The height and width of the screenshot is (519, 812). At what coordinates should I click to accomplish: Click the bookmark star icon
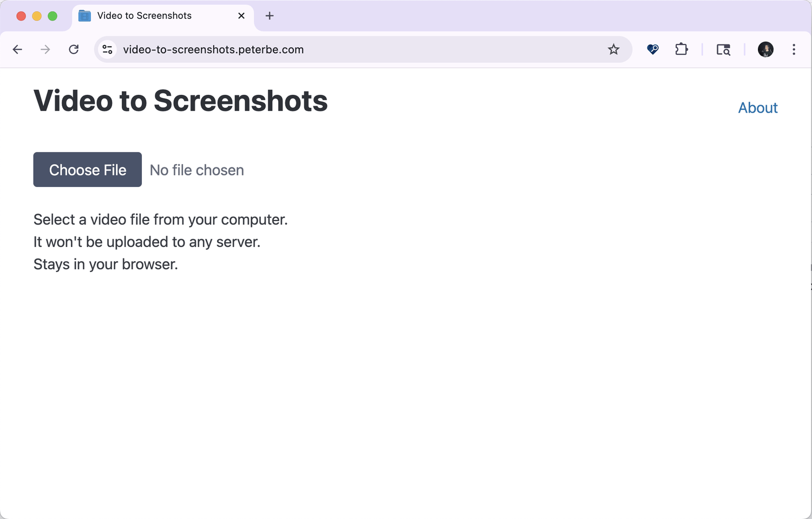(613, 49)
